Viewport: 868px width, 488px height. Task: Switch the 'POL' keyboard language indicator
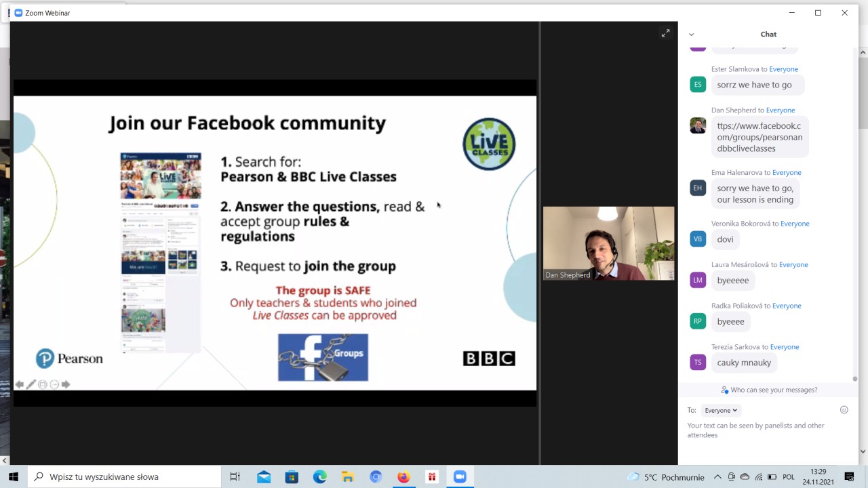click(x=789, y=477)
